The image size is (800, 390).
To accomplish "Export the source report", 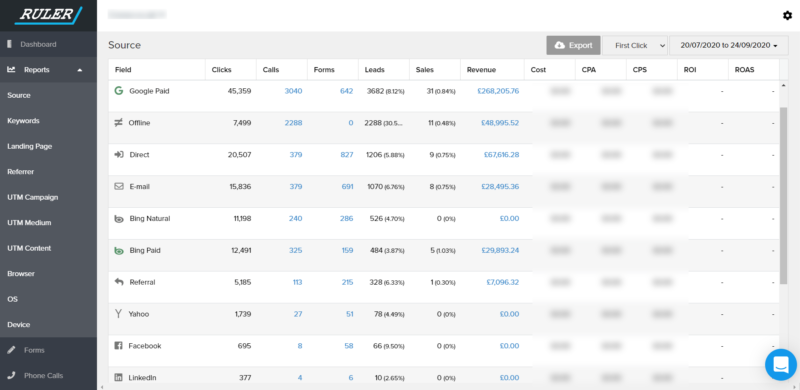I will [573, 45].
